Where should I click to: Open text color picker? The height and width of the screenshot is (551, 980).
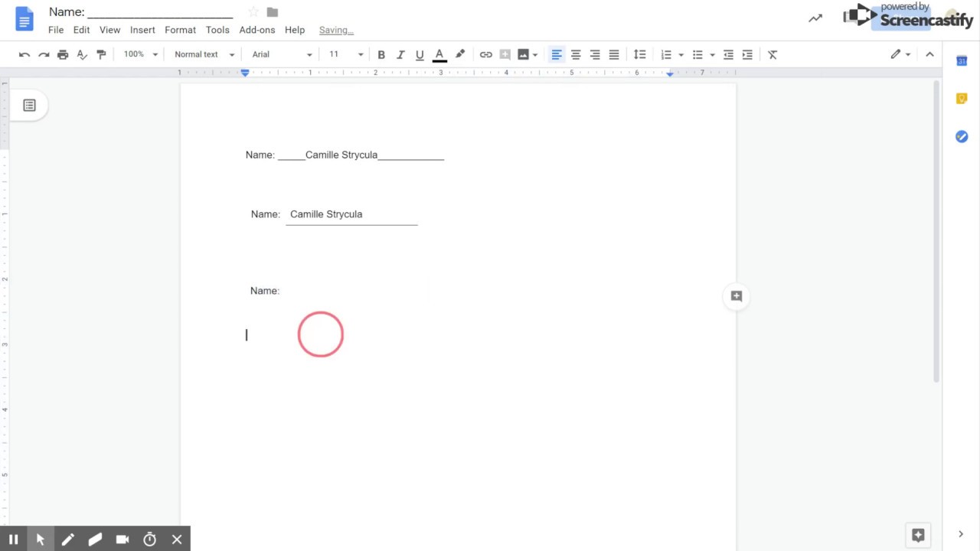coord(439,54)
